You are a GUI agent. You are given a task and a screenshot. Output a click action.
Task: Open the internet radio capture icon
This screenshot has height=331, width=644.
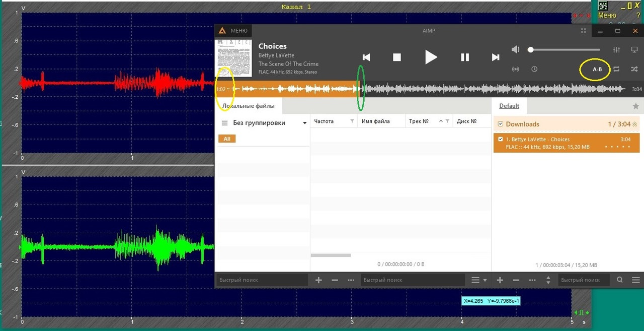tap(516, 69)
